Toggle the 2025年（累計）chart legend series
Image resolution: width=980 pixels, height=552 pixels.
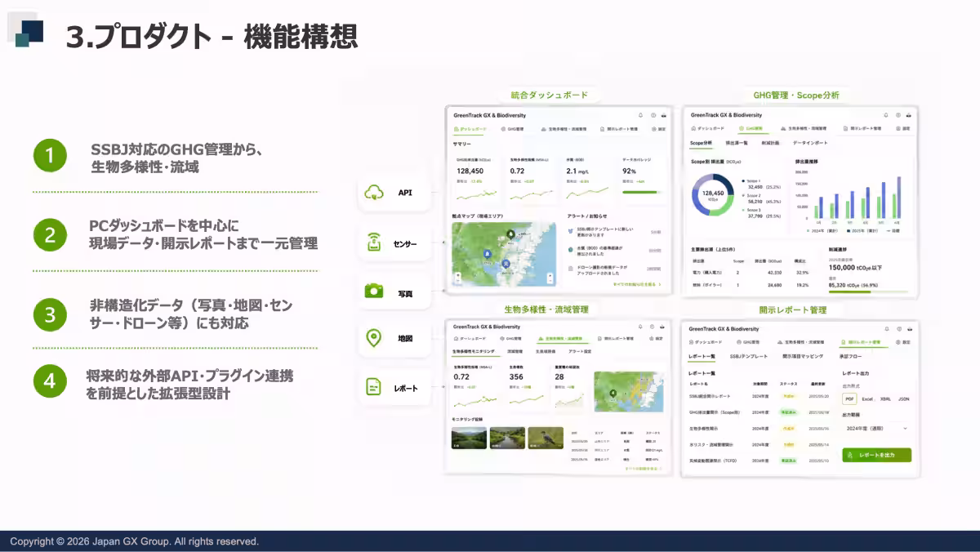[x=862, y=231]
